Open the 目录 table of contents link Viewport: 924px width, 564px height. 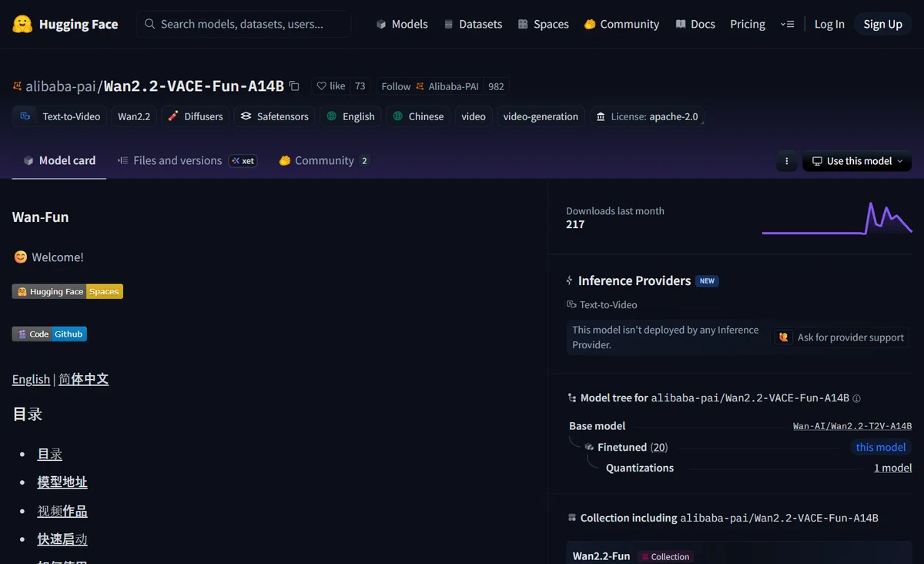50,455
